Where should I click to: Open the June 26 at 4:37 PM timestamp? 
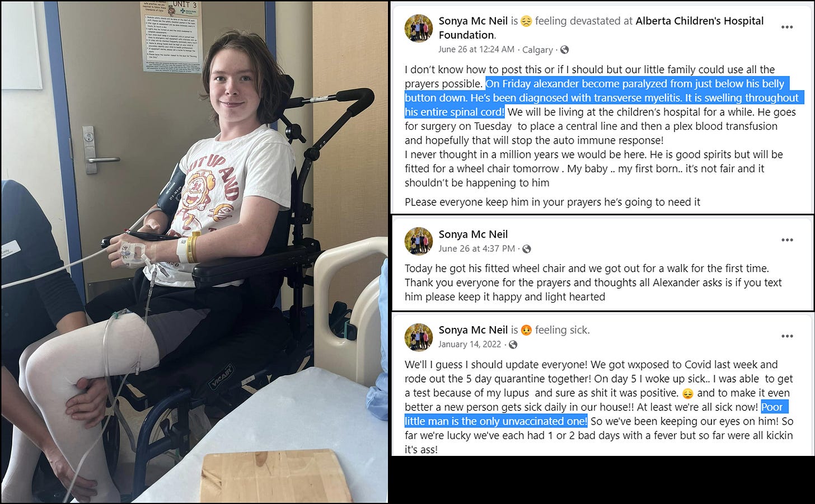tap(477, 248)
